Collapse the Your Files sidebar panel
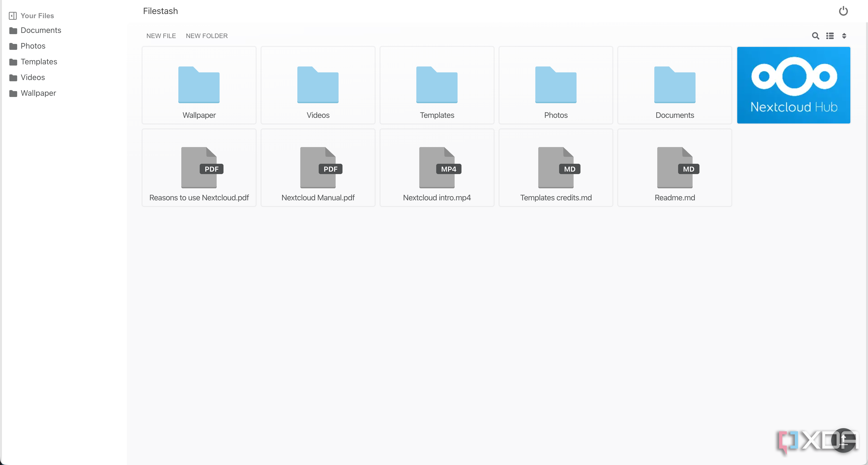Screen dimensions: 868x465 (x=13, y=16)
